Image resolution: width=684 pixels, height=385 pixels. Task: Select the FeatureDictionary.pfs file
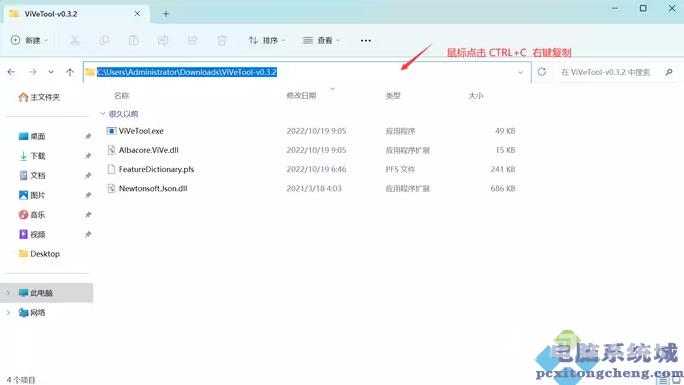(157, 169)
